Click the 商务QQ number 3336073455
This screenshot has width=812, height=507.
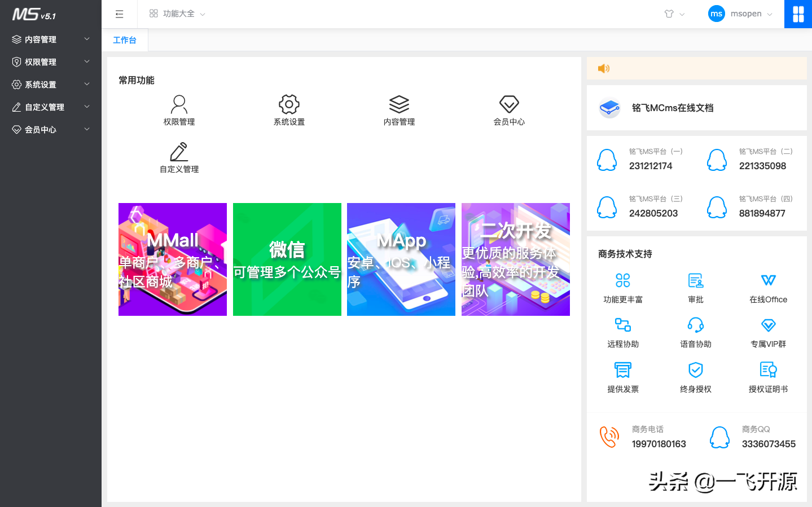(x=768, y=444)
